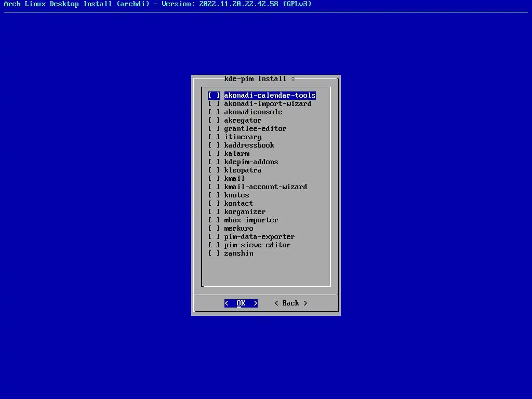Check the akonadi-calendar-tools checkbox
The image size is (532, 399).
(x=214, y=96)
